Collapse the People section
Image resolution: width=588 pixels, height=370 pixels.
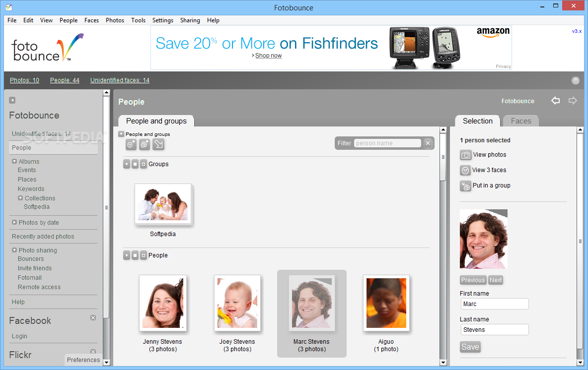tap(127, 255)
